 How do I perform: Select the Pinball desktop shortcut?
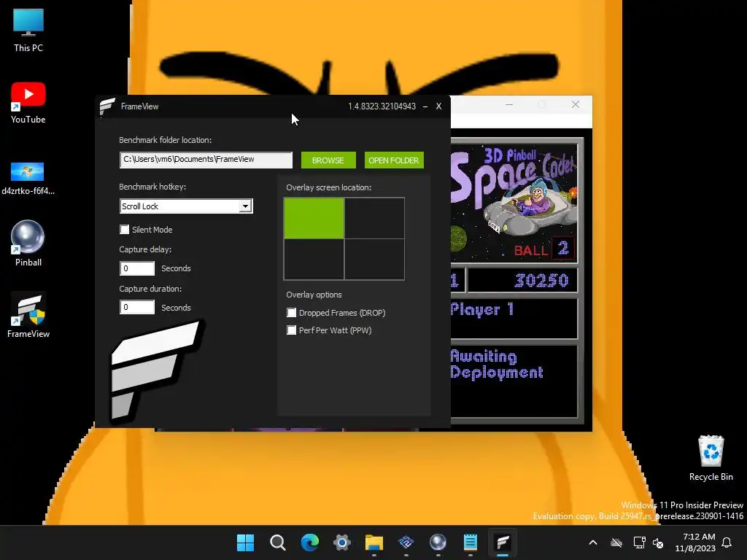click(x=28, y=243)
